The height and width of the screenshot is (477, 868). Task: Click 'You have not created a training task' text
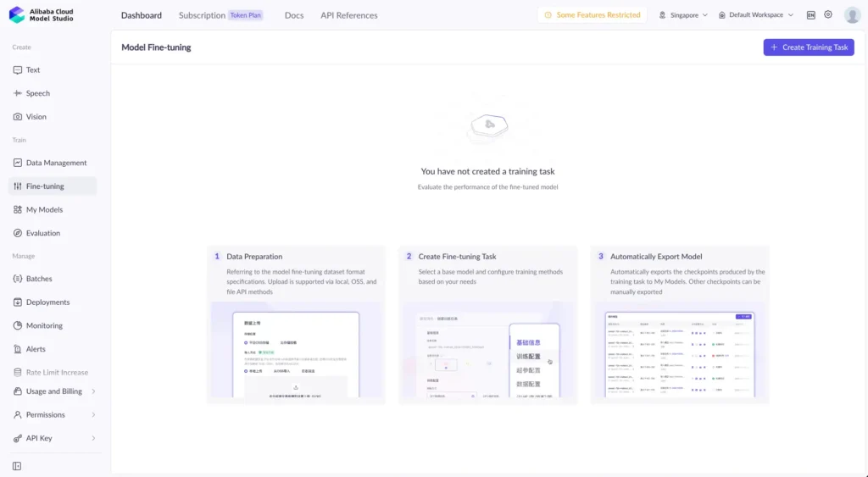(487, 171)
